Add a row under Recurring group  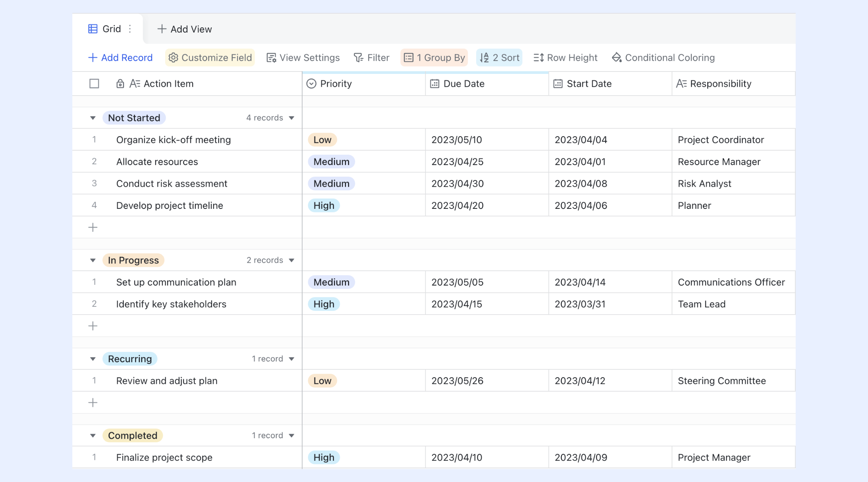93,402
